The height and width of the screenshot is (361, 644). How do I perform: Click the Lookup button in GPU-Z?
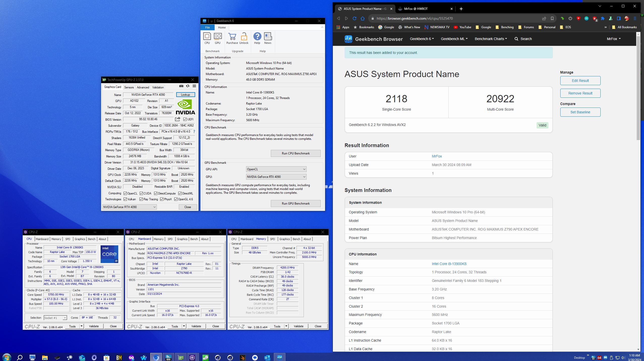[185, 95]
